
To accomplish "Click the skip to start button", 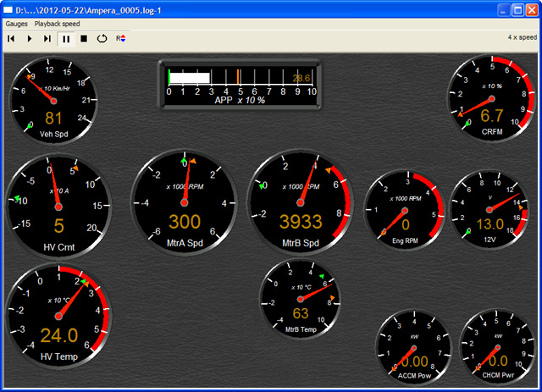I will click(11, 38).
